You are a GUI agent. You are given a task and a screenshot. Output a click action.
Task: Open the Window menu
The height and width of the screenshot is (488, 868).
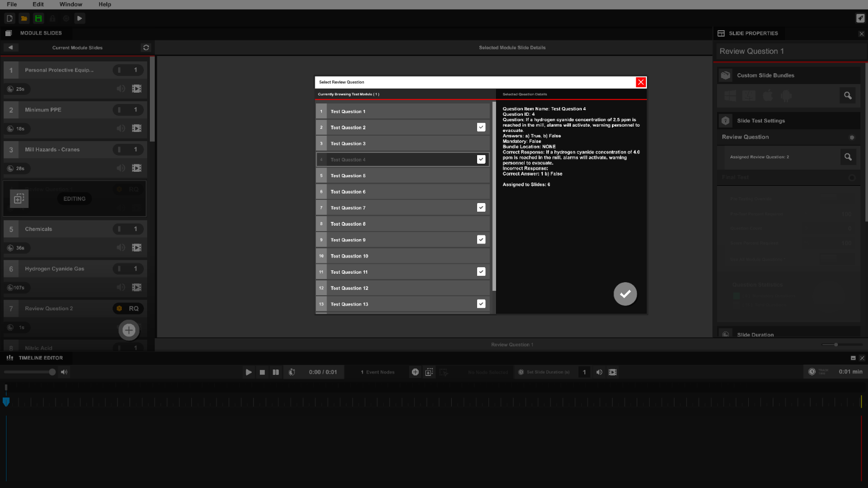tap(71, 4)
